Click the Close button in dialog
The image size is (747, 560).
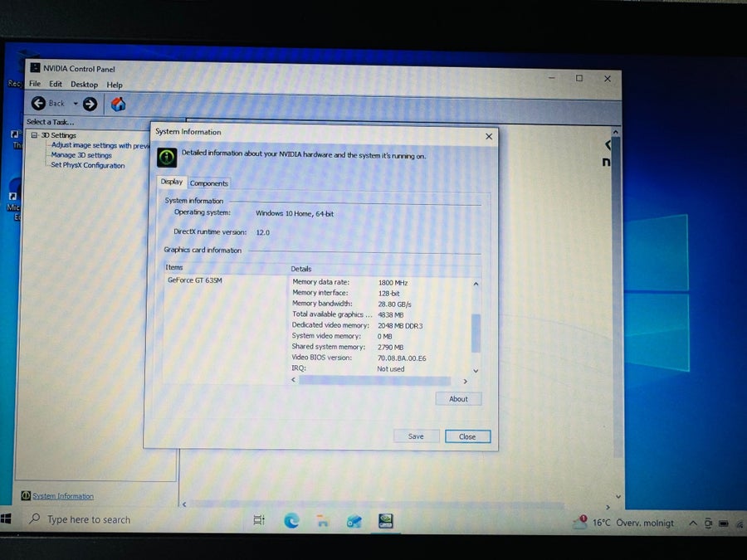pyautogui.click(x=467, y=436)
